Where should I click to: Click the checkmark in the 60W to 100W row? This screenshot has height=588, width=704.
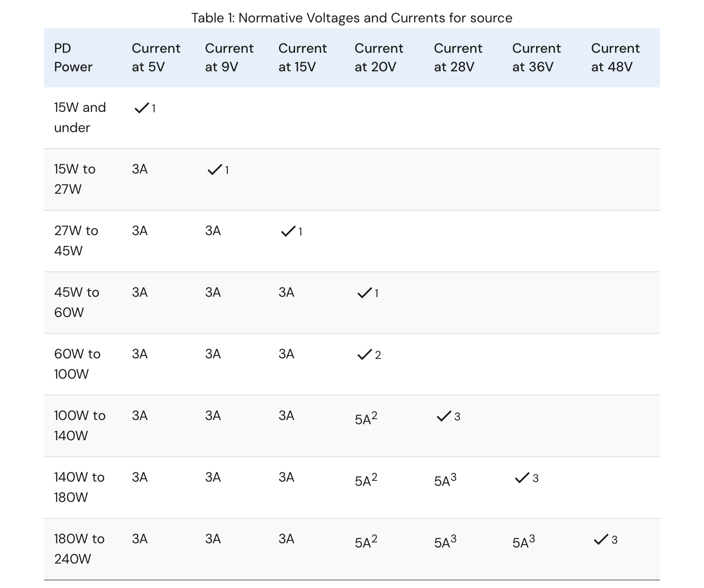[364, 355]
